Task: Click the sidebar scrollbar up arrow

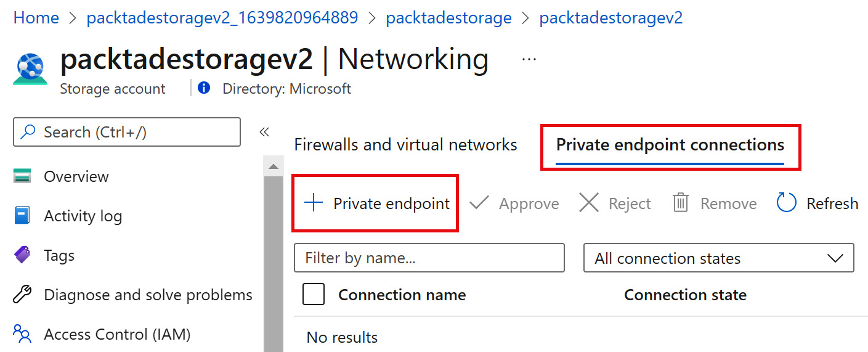Action: [274, 167]
